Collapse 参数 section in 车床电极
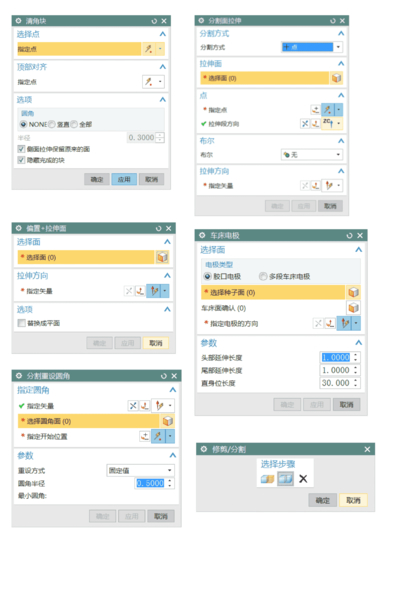This screenshot has height=600, width=415. (358, 342)
